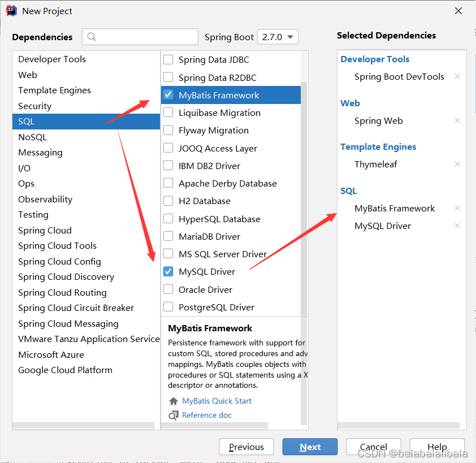Check the H2 Database checkbox
Viewport: 476px width, 463px height.
click(x=168, y=201)
